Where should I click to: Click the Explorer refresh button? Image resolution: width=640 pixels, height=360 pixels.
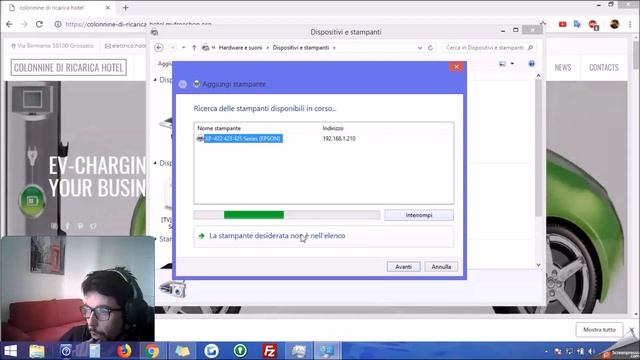(x=430, y=48)
